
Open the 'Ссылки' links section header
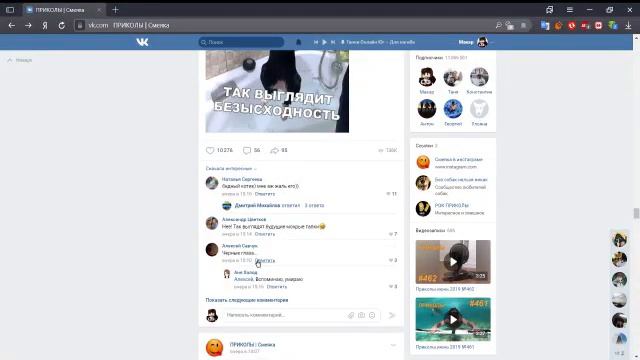click(426, 146)
